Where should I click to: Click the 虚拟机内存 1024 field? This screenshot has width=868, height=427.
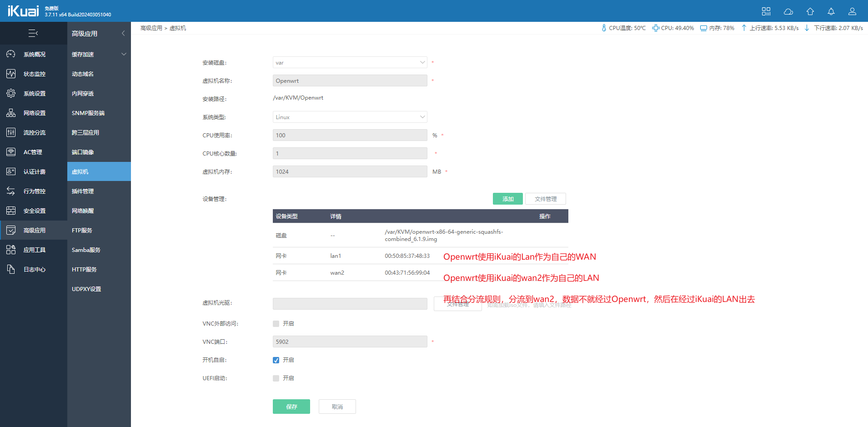(x=350, y=171)
